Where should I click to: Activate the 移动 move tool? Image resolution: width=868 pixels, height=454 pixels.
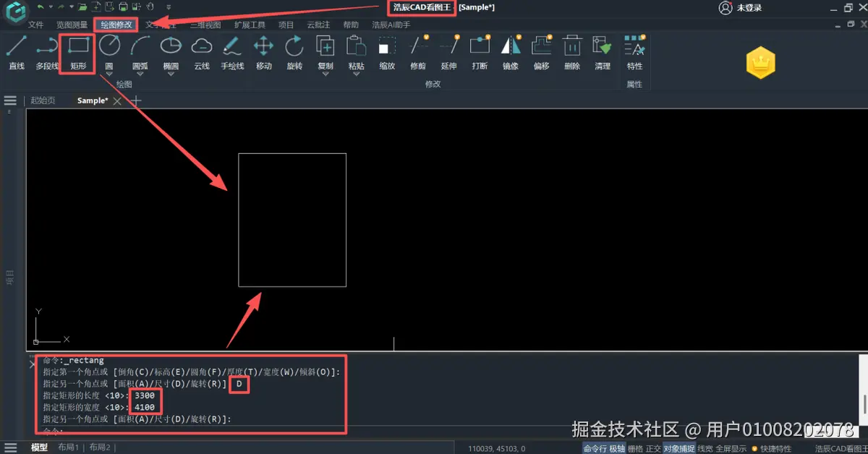coord(263,52)
